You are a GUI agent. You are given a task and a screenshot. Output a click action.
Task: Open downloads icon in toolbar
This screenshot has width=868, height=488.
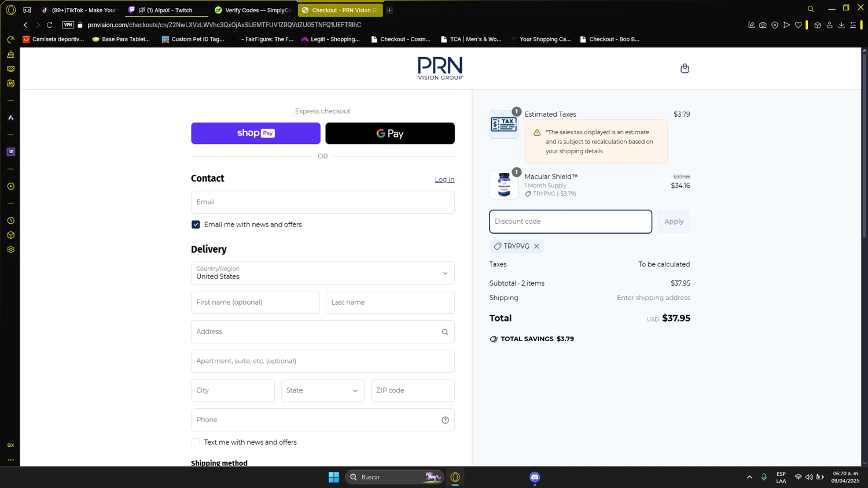841,25
